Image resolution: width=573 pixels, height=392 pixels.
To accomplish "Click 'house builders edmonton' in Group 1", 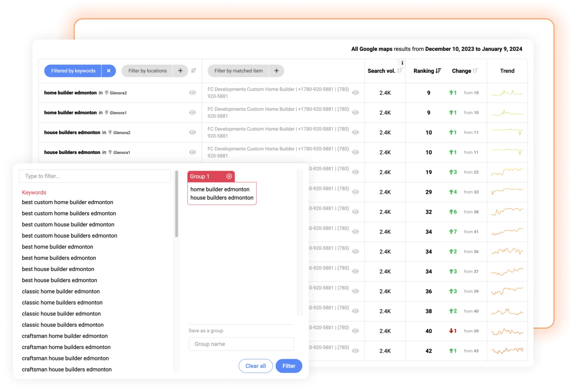I will coord(222,198).
